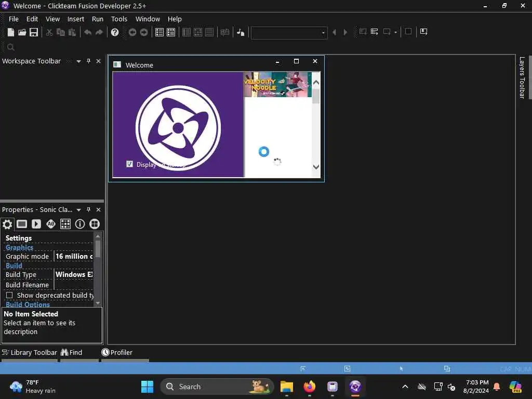This screenshot has height=399, width=532.
Task: Click the rightmost toolbar export icon
Action: (424, 32)
